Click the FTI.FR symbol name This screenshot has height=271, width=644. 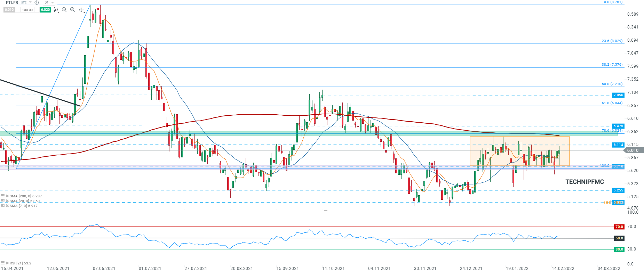[x=11, y=2]
